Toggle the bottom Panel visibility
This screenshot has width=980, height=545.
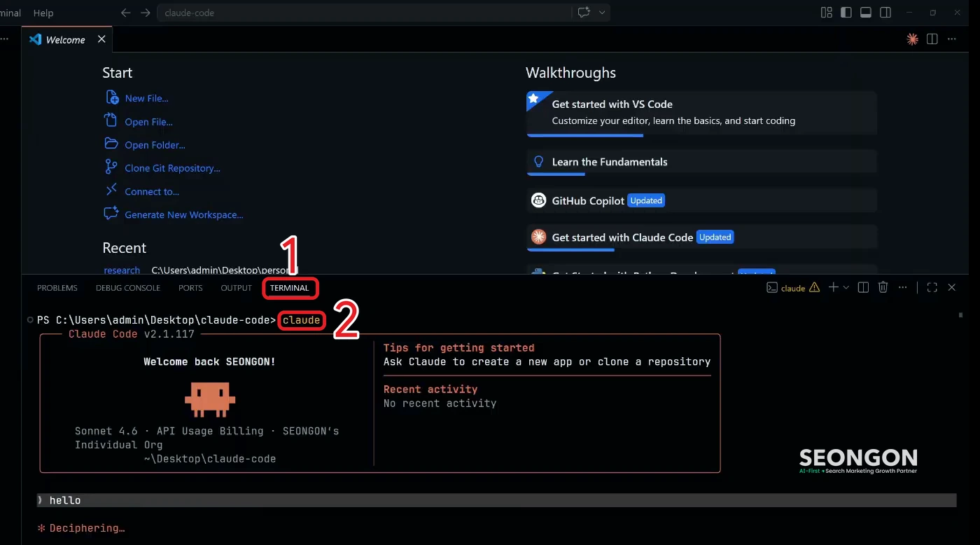tap(866, 13)
